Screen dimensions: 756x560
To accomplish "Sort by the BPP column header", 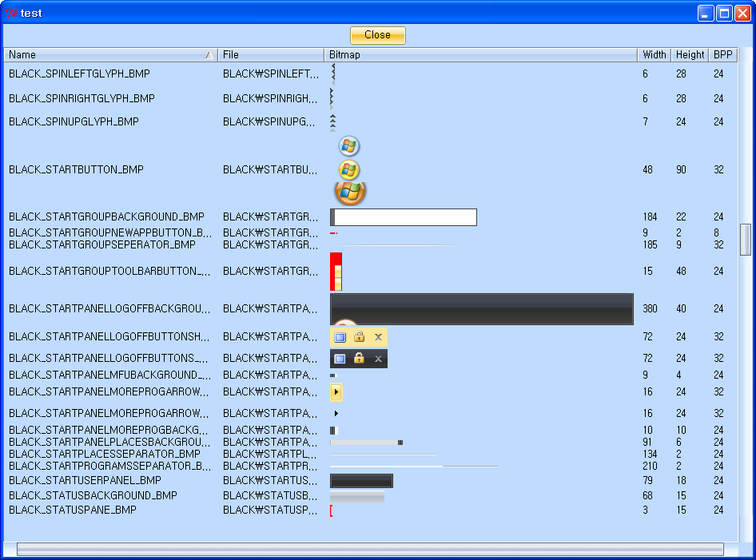I will pyautogui.click(x=722, y=55).
